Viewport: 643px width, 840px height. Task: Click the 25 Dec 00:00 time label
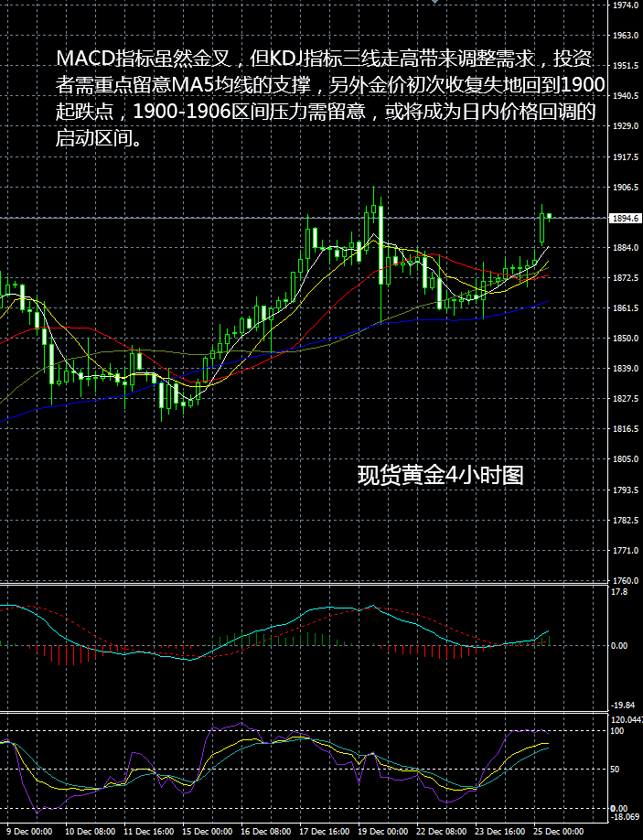click(559, 832)
